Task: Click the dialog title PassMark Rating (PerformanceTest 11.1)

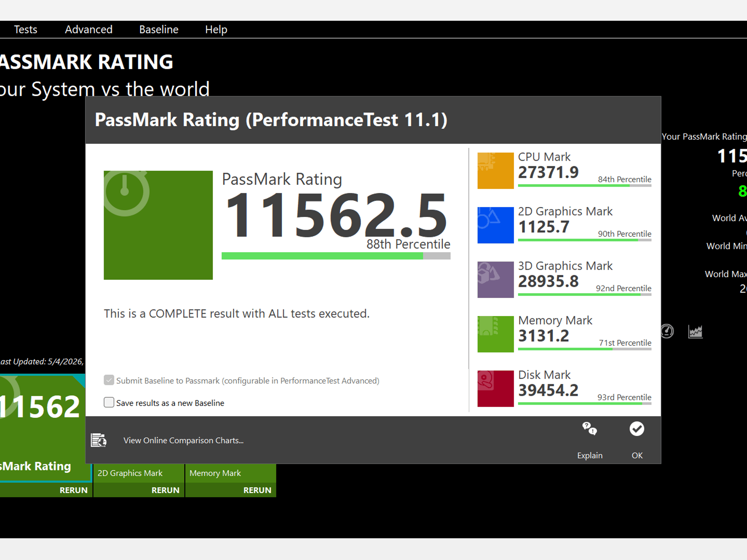Action: [271, 120]
